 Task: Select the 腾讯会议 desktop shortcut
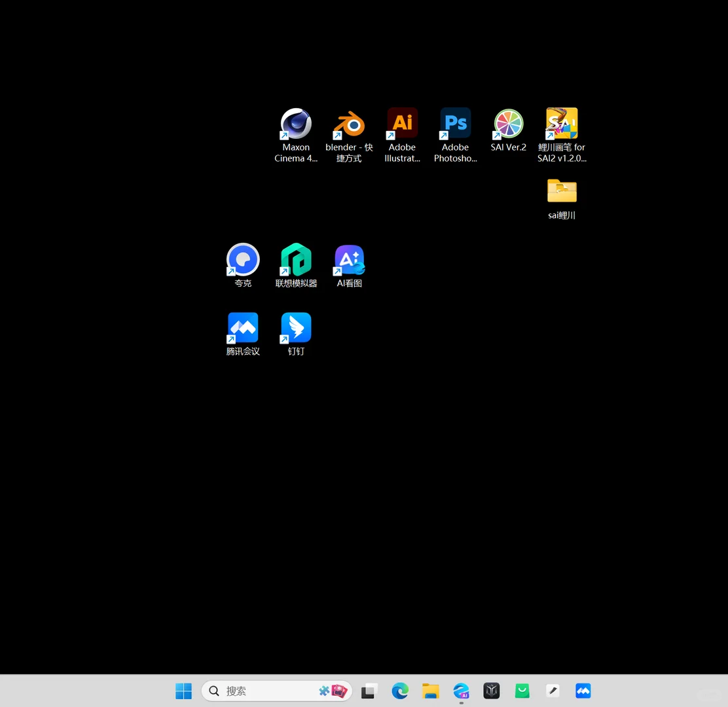pos(243,334)
